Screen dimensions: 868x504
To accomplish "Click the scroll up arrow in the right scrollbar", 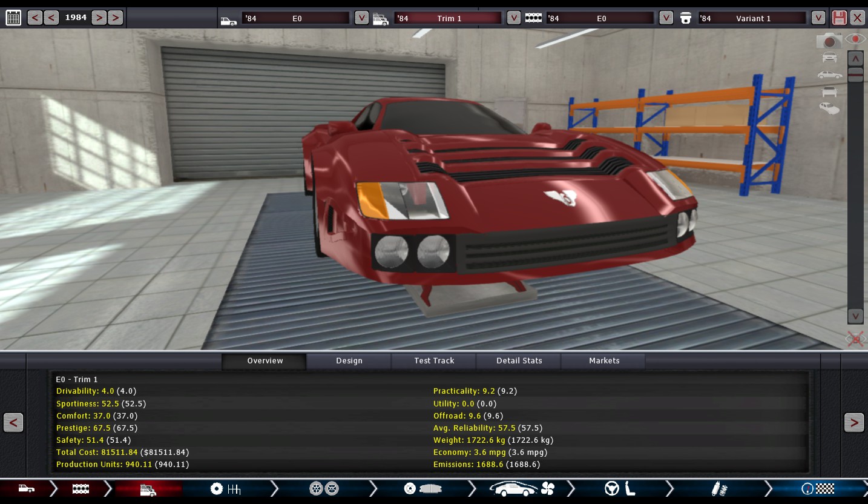I will (x=855, y=59).
